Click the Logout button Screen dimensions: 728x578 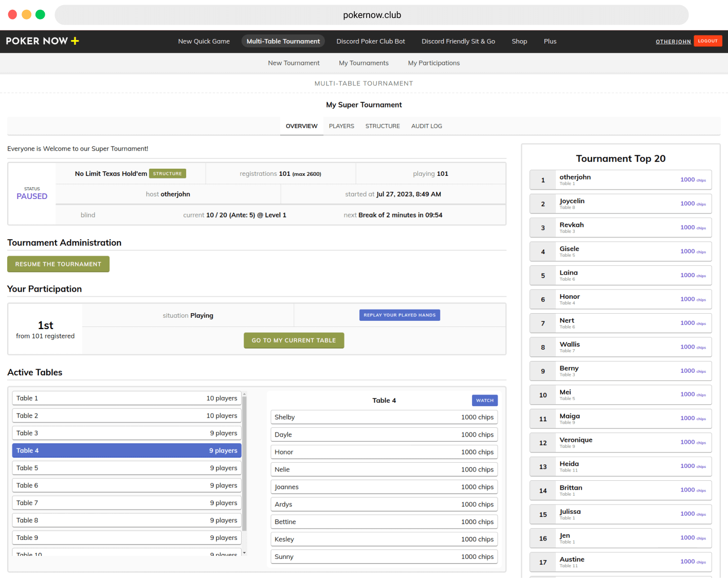click(x=708, y=41)
